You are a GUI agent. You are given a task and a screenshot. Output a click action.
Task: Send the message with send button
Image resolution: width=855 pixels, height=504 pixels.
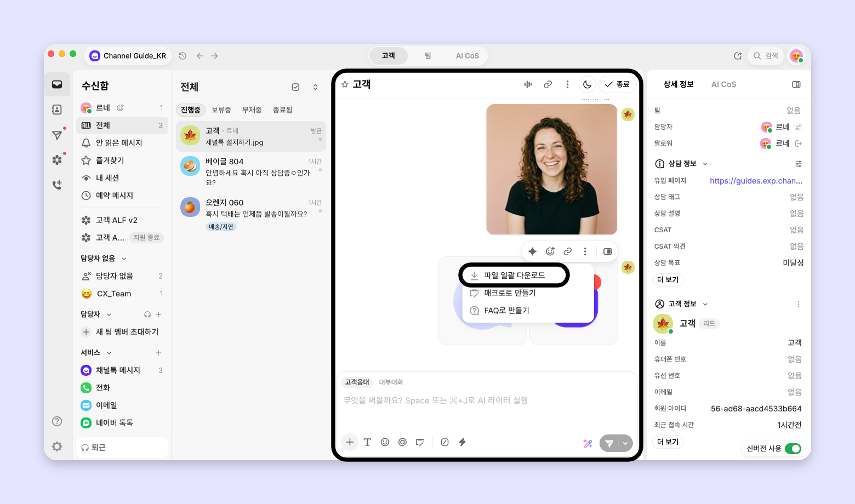click(x=608, y=443)
